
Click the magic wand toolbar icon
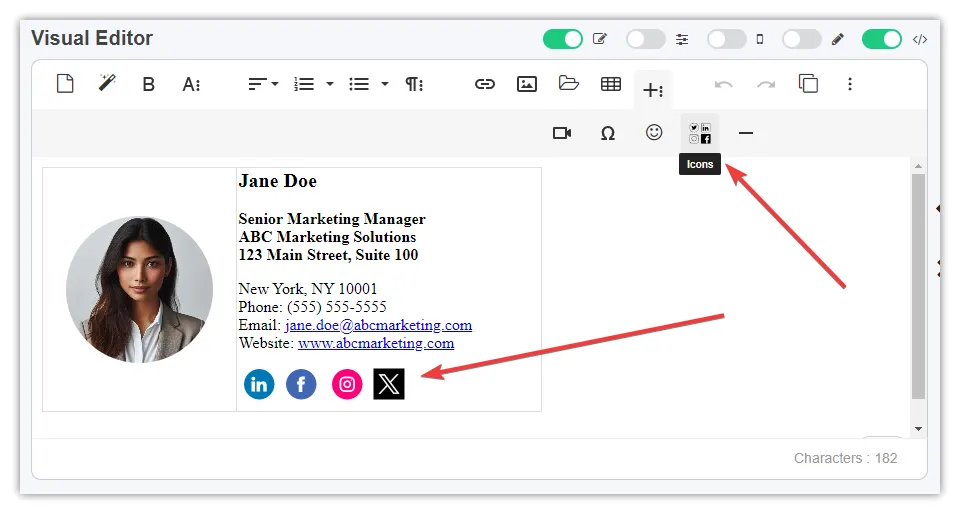(107, 84)
